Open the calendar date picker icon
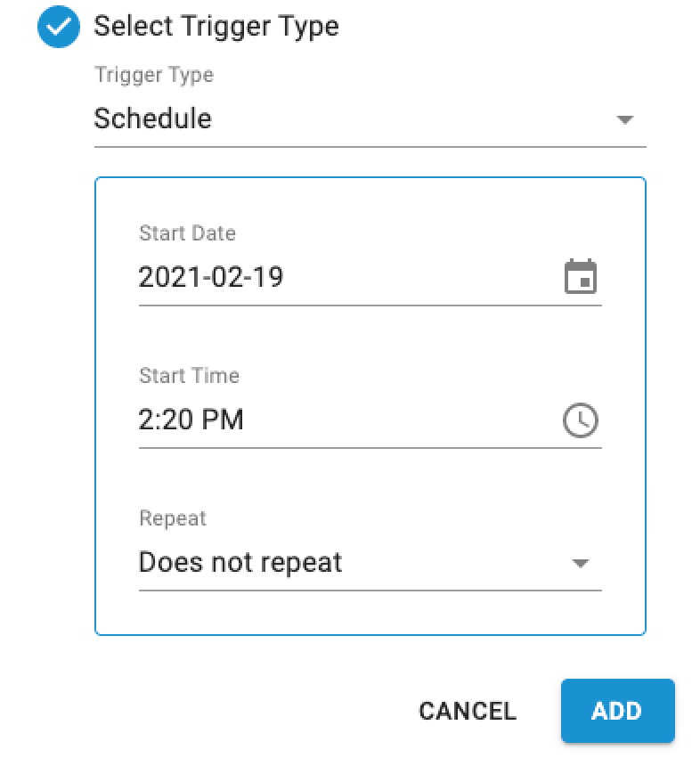The height and width of the screenshot is (766, 700). point(581,276)
